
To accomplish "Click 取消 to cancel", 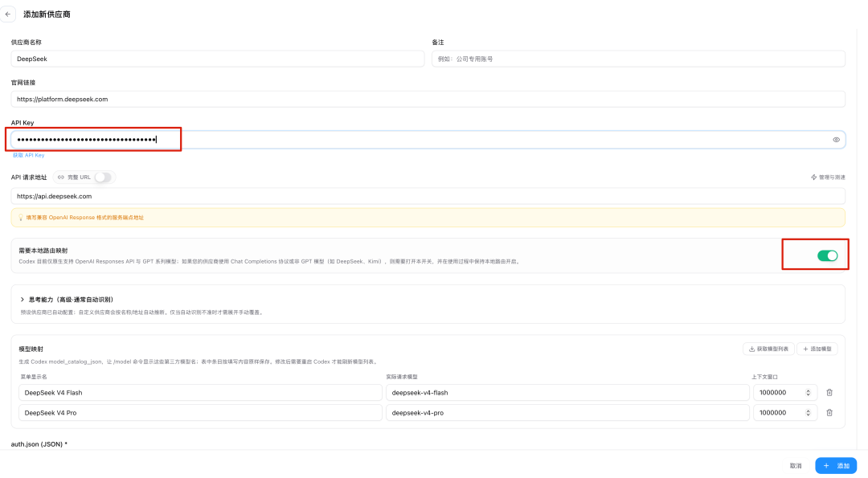I will [796, 466].
